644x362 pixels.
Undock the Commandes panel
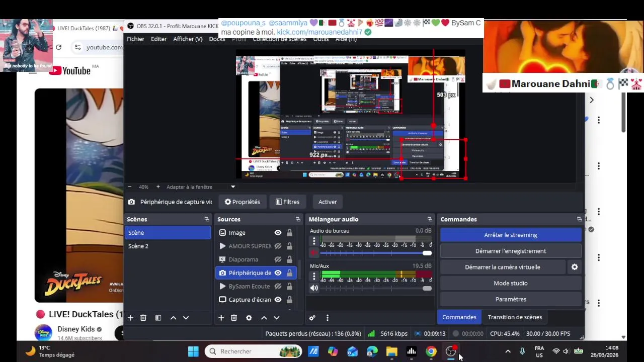click(x=579, y=219)
